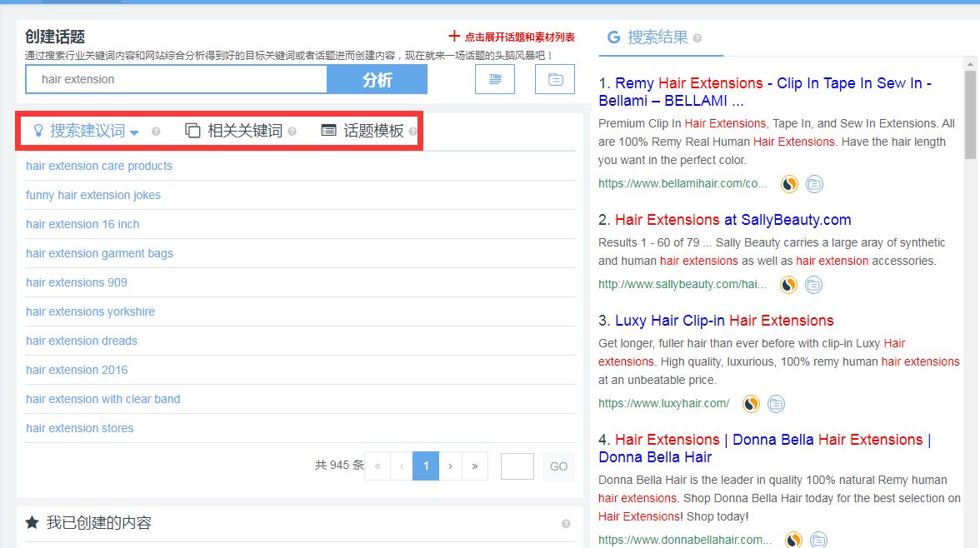Expand the 搜索建议词 dropdown arrow
980x548 pixels.
click(134, 132)
